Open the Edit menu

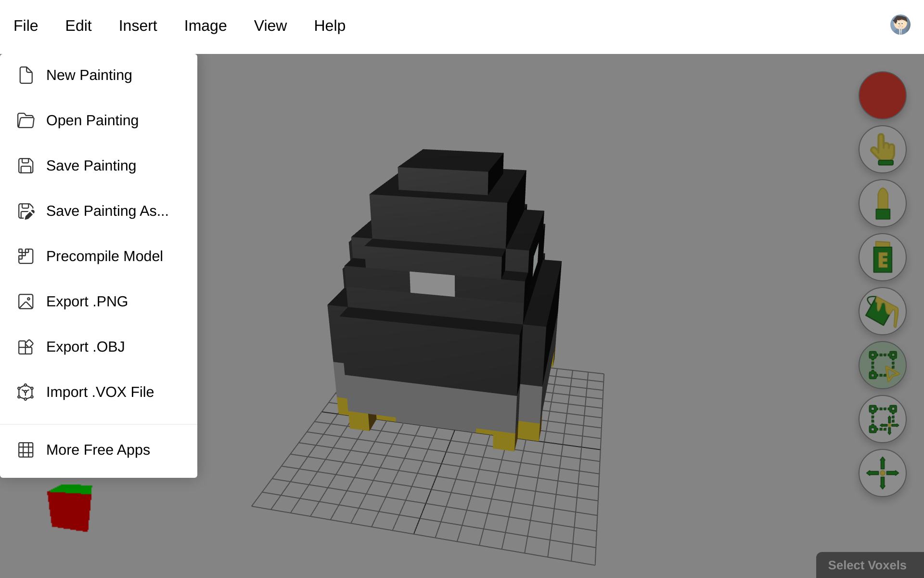(78, 26)
